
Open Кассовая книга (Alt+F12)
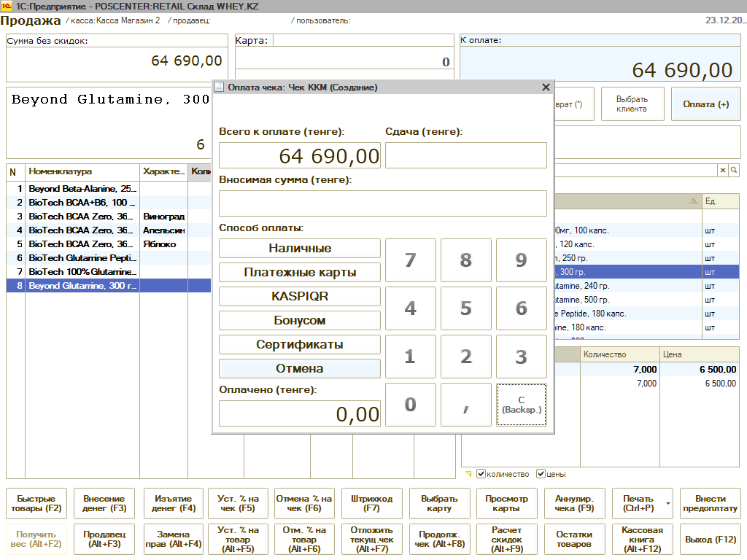(642, 540)
